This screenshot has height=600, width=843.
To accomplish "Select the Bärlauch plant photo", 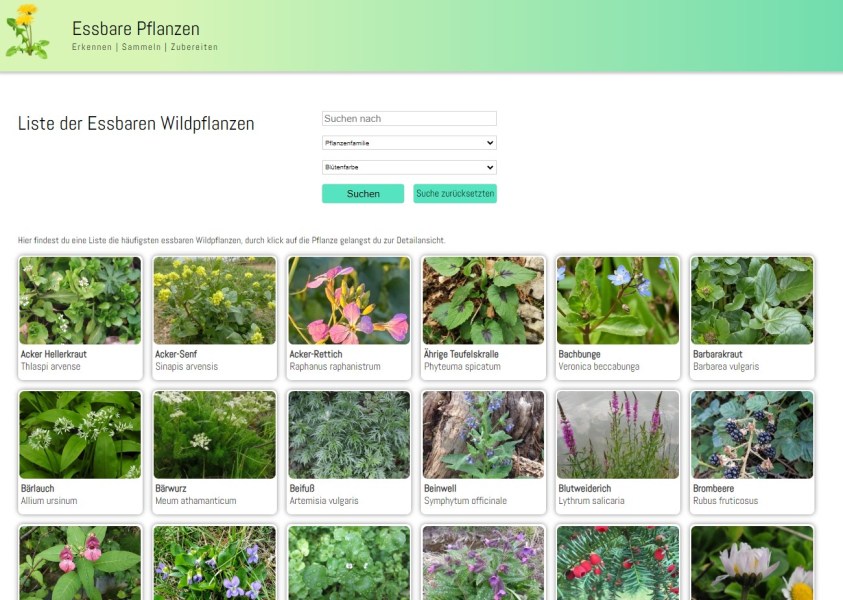I will click(x=80, y=435).
